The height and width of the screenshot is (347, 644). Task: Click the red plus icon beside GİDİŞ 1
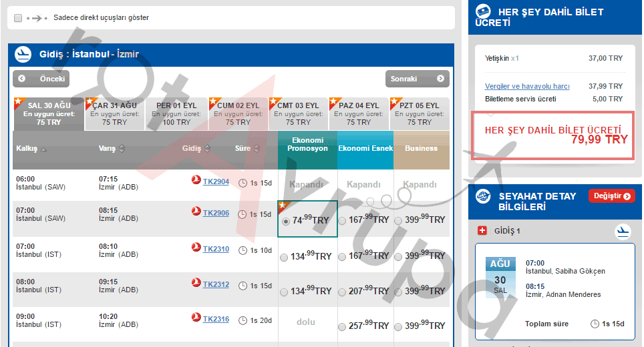pos(483,231)
